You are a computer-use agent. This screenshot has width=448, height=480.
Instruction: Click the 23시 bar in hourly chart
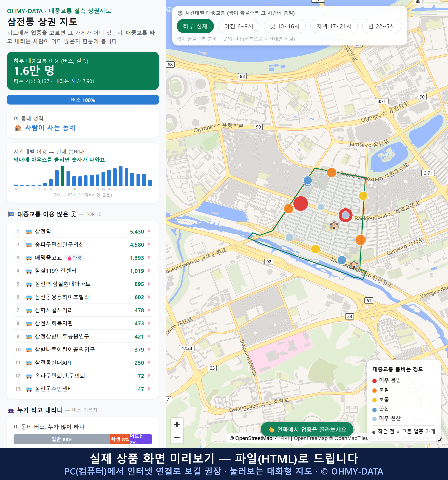[150, 183]
